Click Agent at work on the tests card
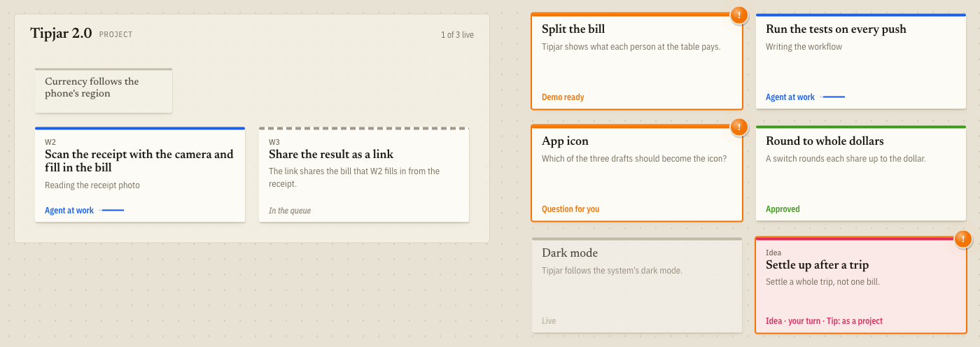This screenshot has height=347, width=980. (x=790, y=97)
